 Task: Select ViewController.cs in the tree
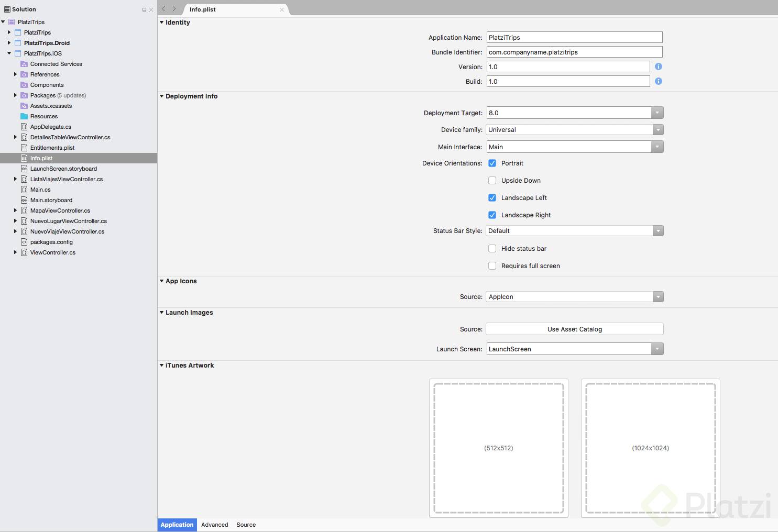[x=53, y=252]
